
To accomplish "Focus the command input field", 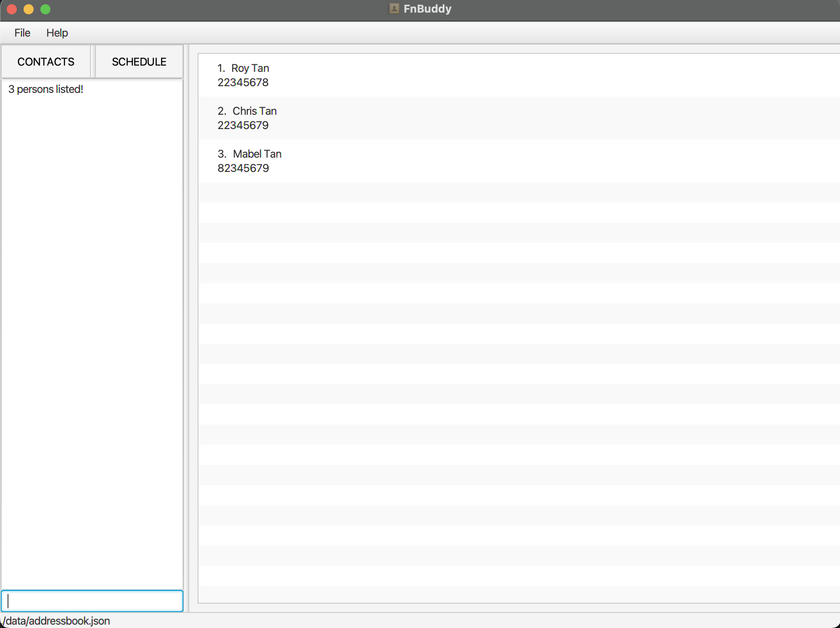I will pyautogui.click(x=92, y=601).
